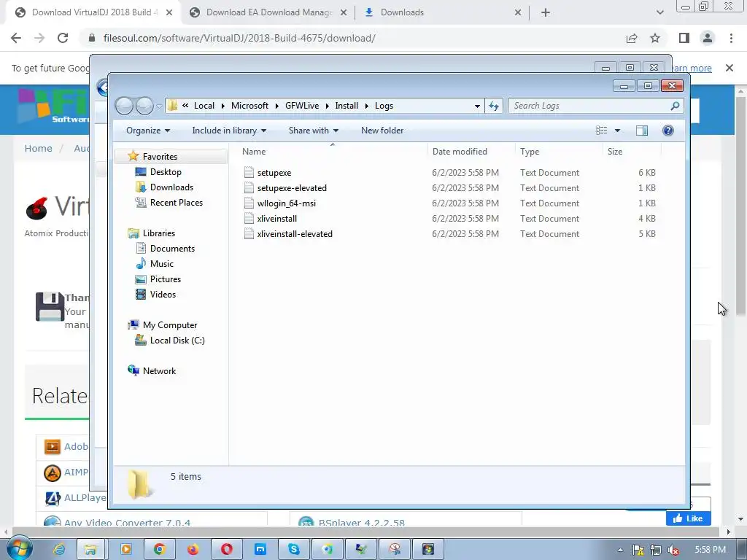Open Include in library dropdown
Screen dimensions: 747x560
tap(229, 130)
